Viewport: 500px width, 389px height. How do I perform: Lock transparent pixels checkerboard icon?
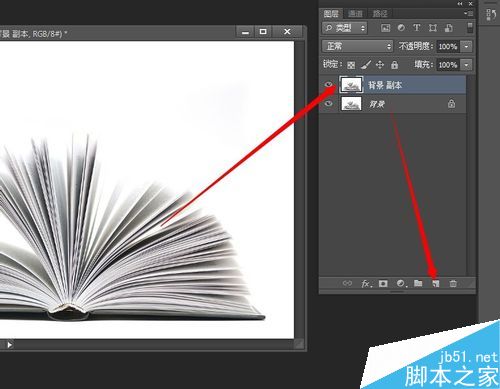point(351,65)
